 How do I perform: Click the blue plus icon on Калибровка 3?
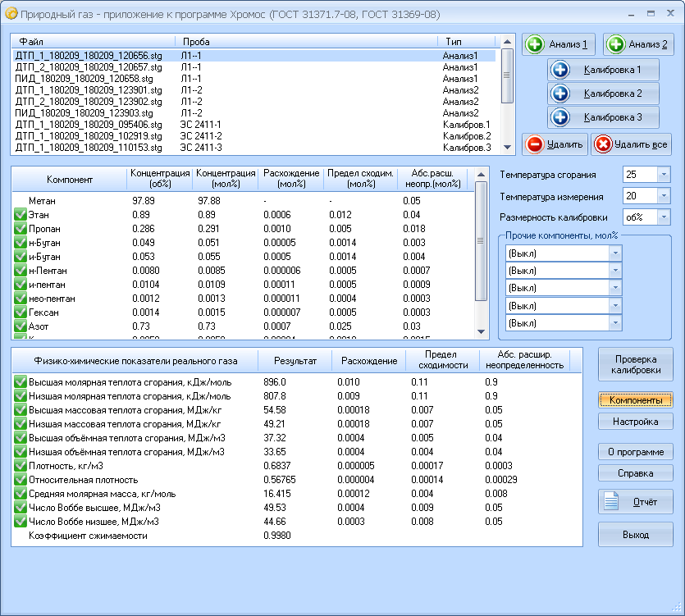click(561, 117)
